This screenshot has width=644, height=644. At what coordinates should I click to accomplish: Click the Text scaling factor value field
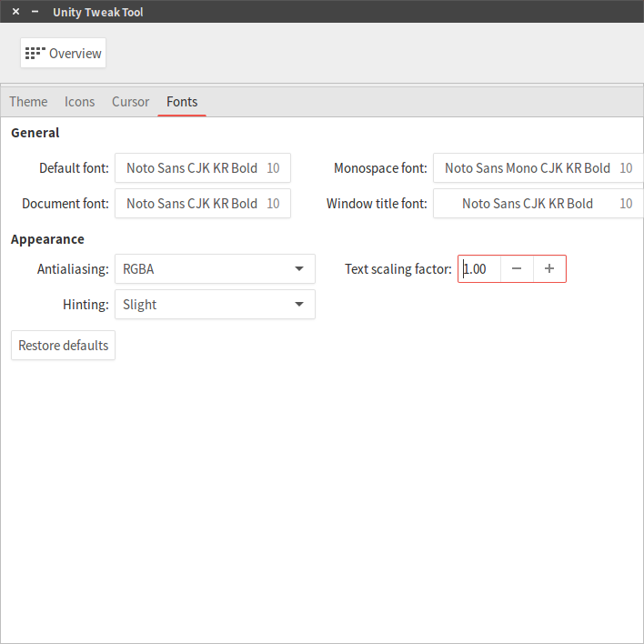(479, 269)
